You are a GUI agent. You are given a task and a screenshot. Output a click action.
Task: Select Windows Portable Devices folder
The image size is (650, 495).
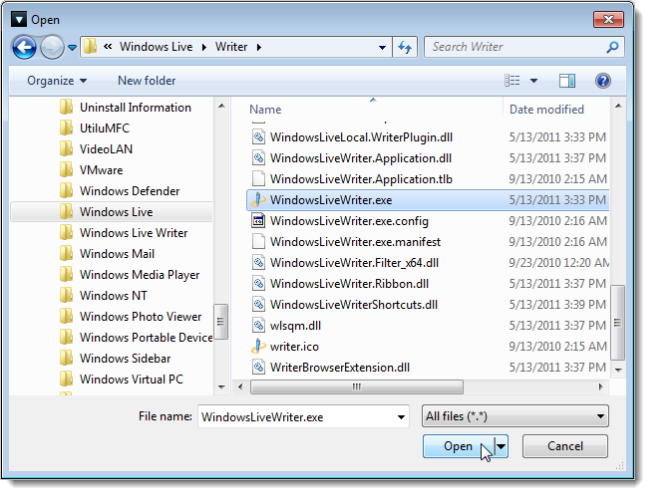[x=146, y=337]
